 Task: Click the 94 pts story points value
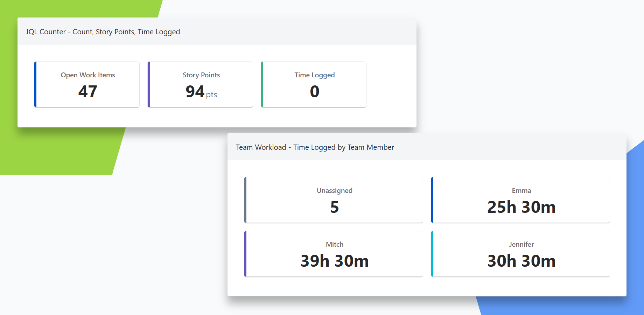coord(200,92)
